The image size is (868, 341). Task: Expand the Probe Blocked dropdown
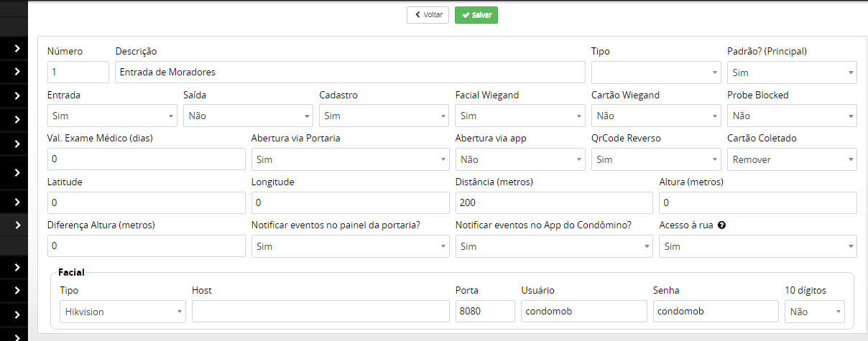coord(791,116)
